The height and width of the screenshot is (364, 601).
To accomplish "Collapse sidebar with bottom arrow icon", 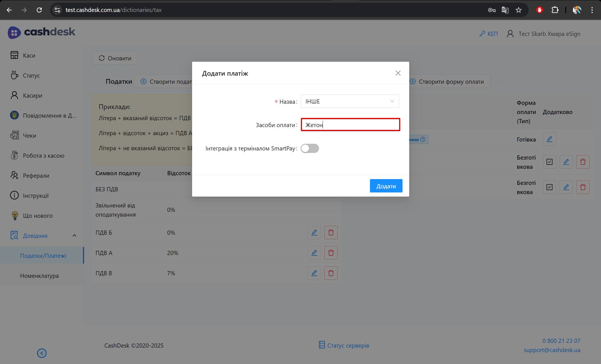I will [x=42, y=353].
